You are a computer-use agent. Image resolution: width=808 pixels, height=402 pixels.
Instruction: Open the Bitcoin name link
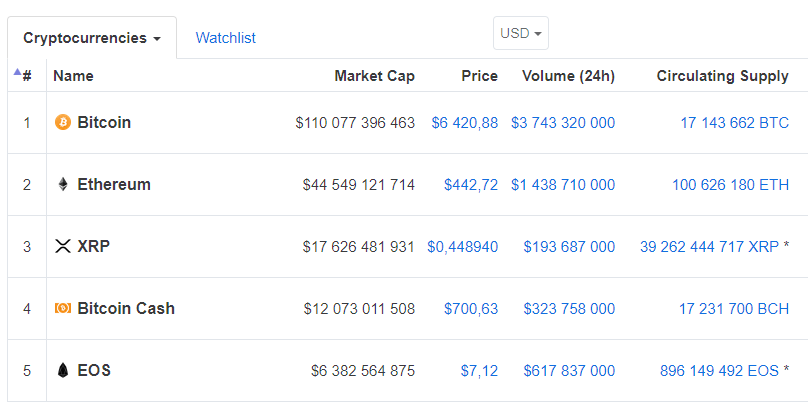104,123
